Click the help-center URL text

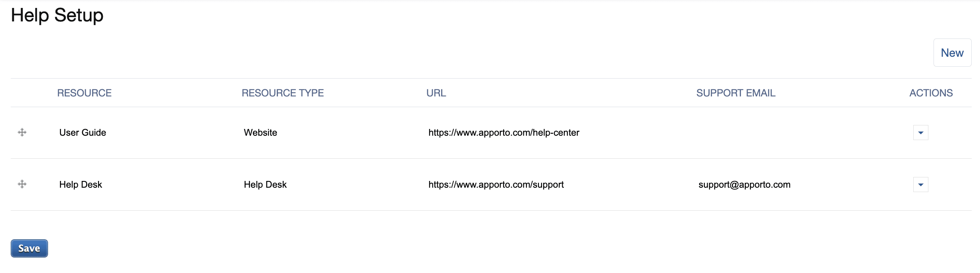coord(504,133)
